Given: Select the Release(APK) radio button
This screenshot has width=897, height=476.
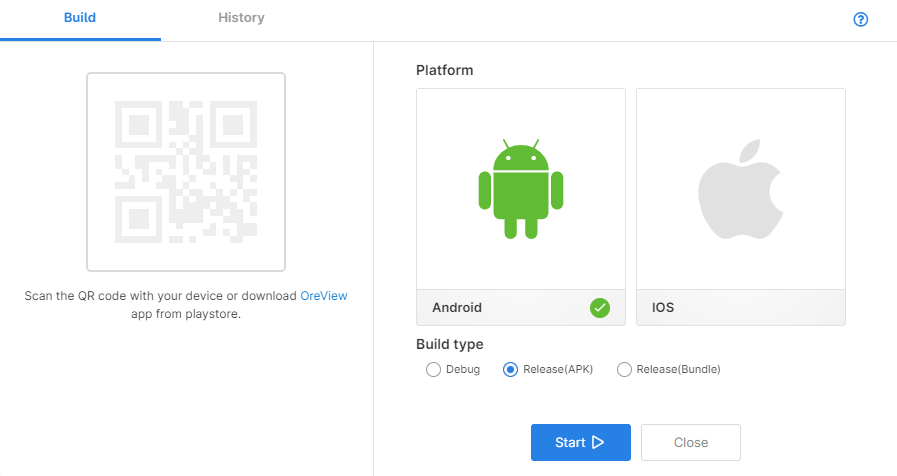Looking at the screenshot, I should [510, 370].
